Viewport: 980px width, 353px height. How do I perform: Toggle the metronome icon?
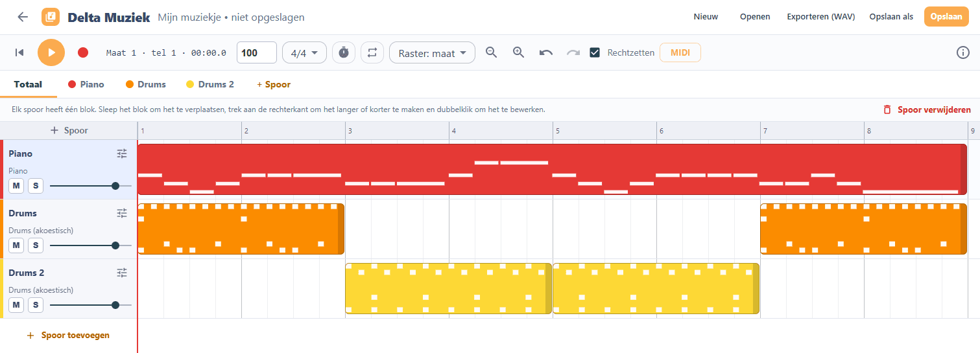(x=344, y=52)
